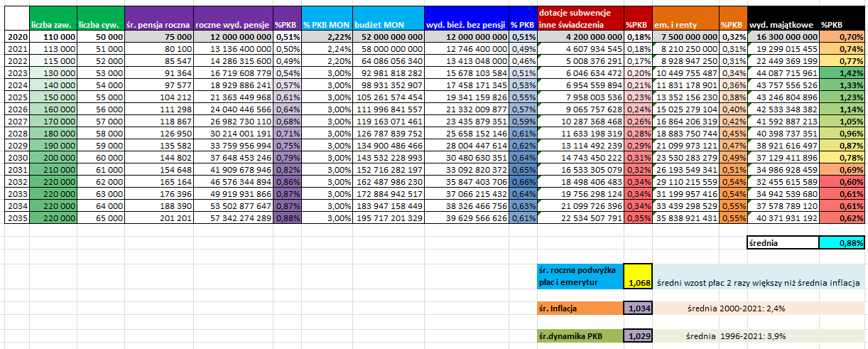
Task: Click the cell containing 104 212
Action: pos(158,97)
